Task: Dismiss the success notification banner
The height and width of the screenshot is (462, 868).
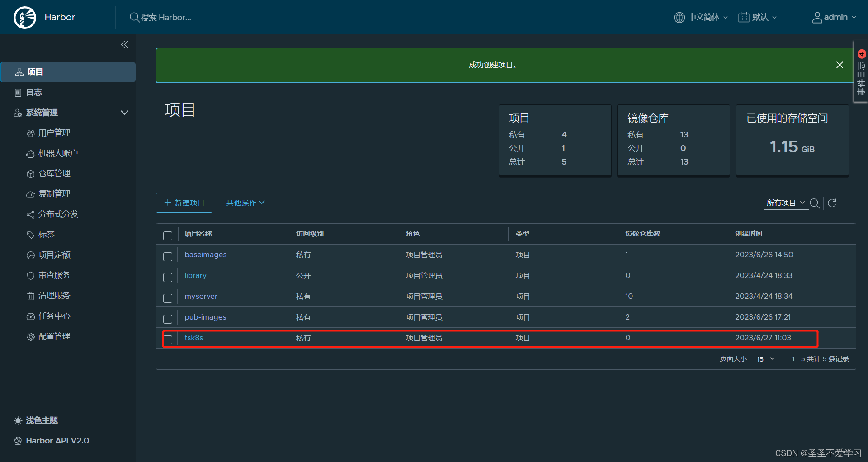Action: [840, 65]
